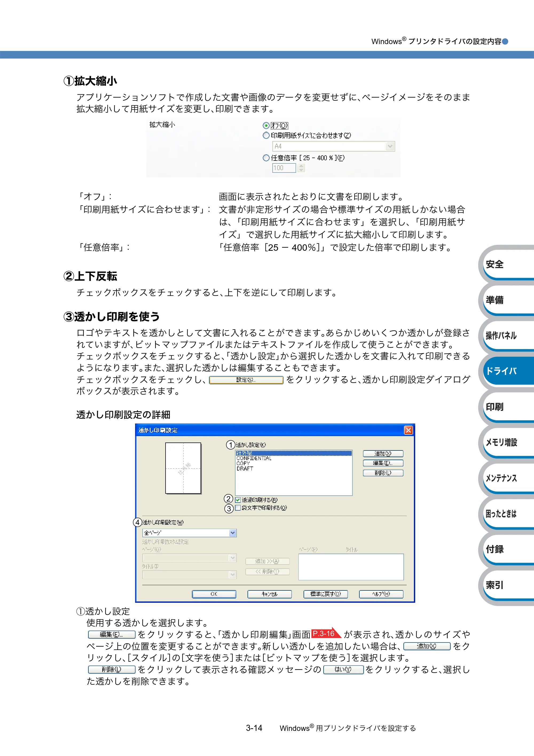534x756 pixels.
Task: Click the 100 scaling value field
Action: pos(284,168)
